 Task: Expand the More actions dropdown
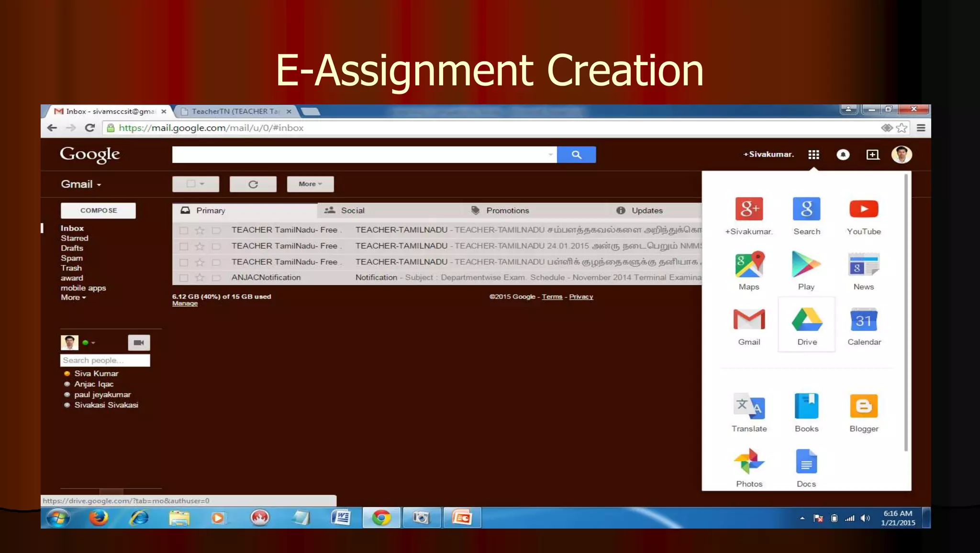click(x=310, y=184)
